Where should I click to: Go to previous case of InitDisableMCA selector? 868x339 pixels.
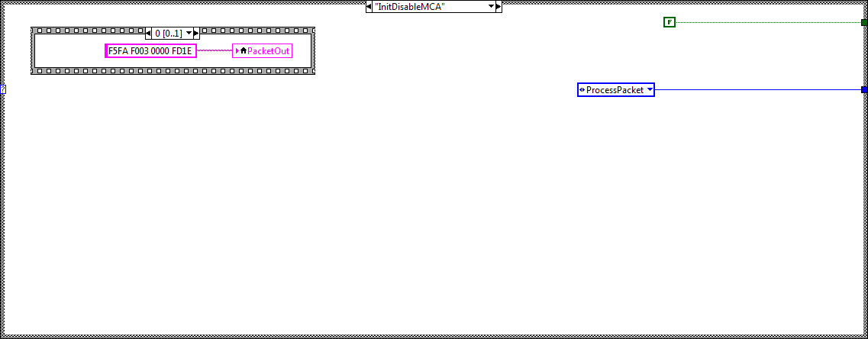coord(369,7)
